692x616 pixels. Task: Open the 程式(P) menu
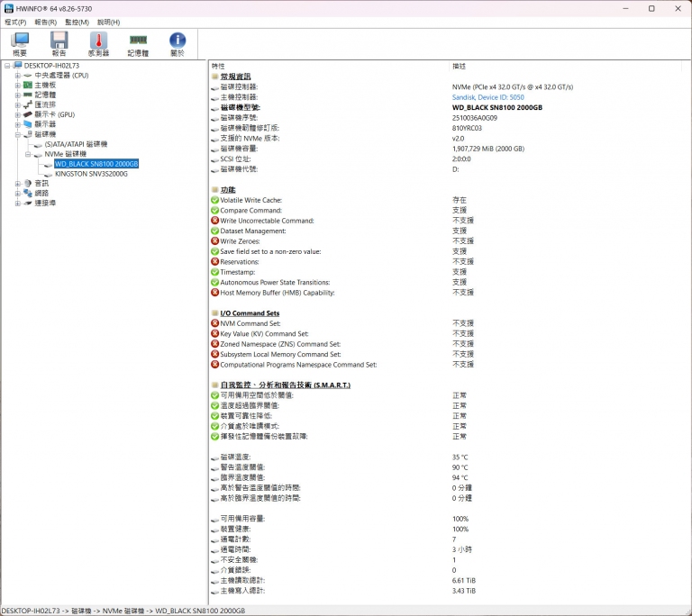(15, 22)
